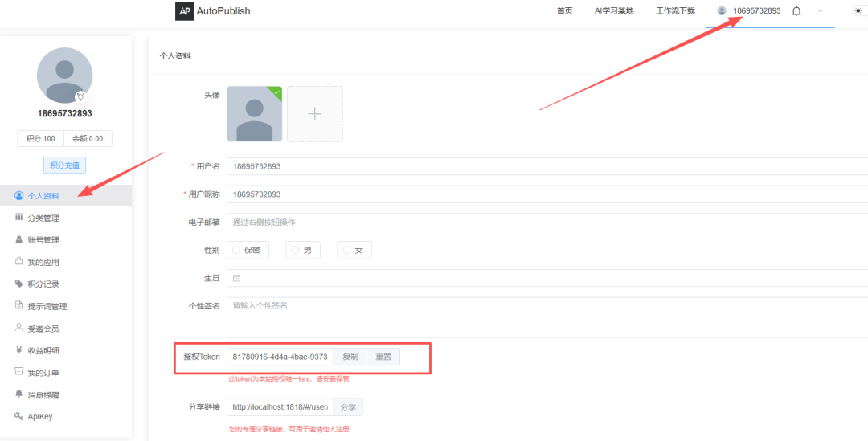Image resolution: width=868 pixels, height=441 pixels.
Task: Click the 积分 100 badge
Action: (40, 139)
